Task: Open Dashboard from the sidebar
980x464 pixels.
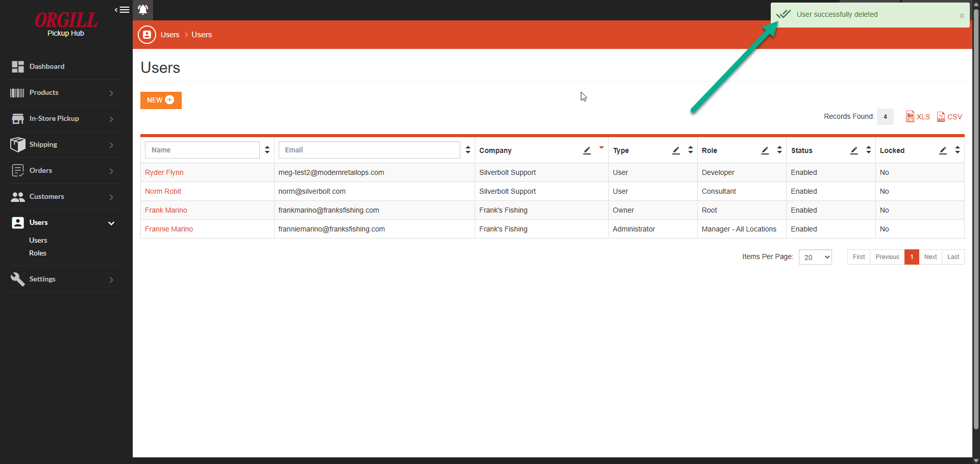Action: click(x=47, y=66)
